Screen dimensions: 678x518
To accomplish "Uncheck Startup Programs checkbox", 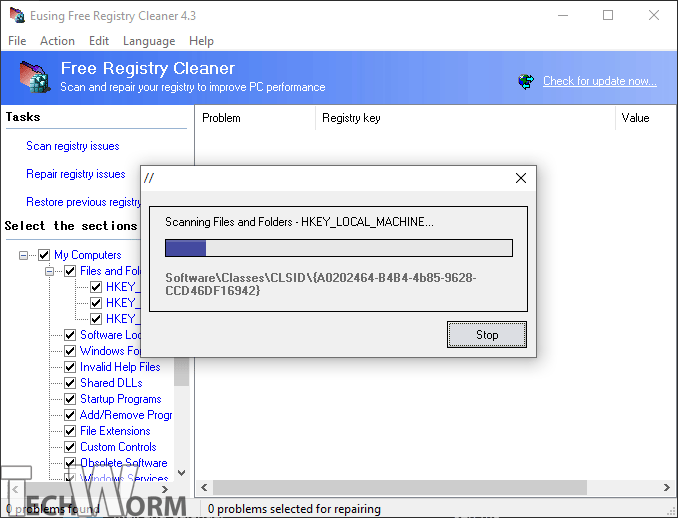I will 70,399.
